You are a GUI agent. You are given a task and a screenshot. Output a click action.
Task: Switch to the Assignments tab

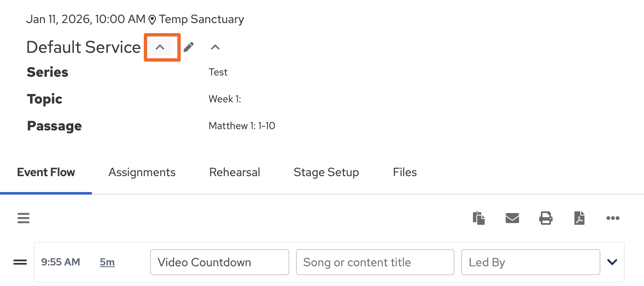coord(142,172)
